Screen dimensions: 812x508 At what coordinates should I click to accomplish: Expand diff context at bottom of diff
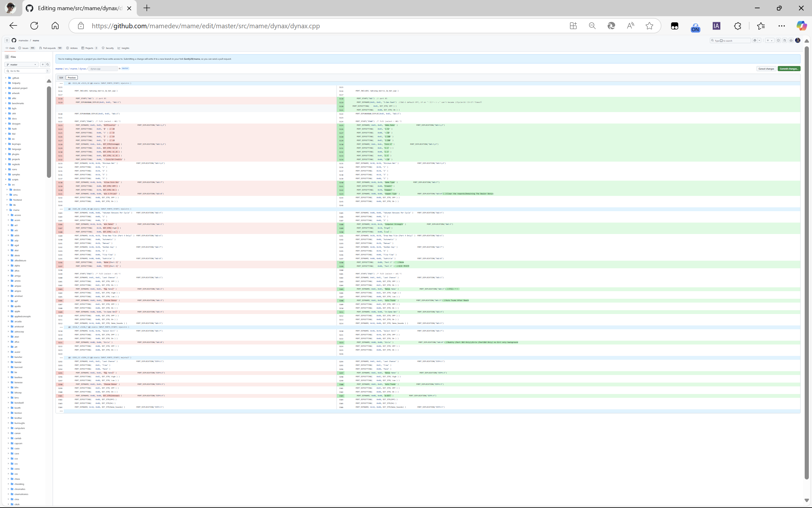(61, 411)
